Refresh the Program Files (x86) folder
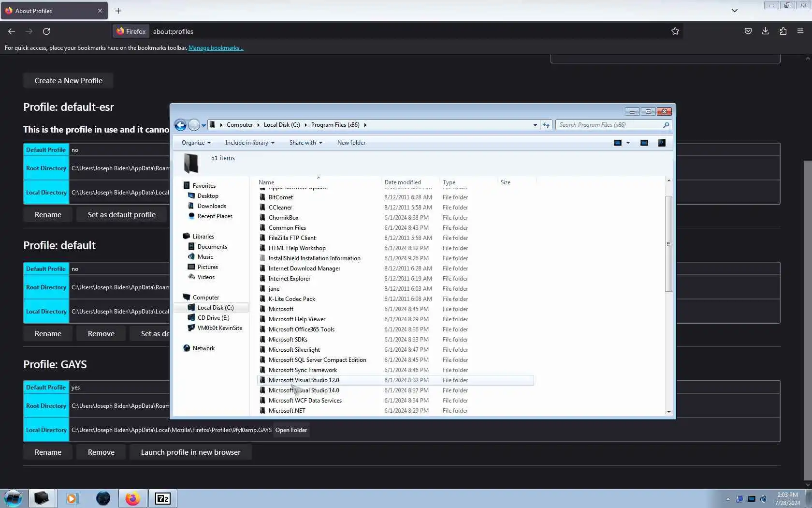 pos(546,125)
